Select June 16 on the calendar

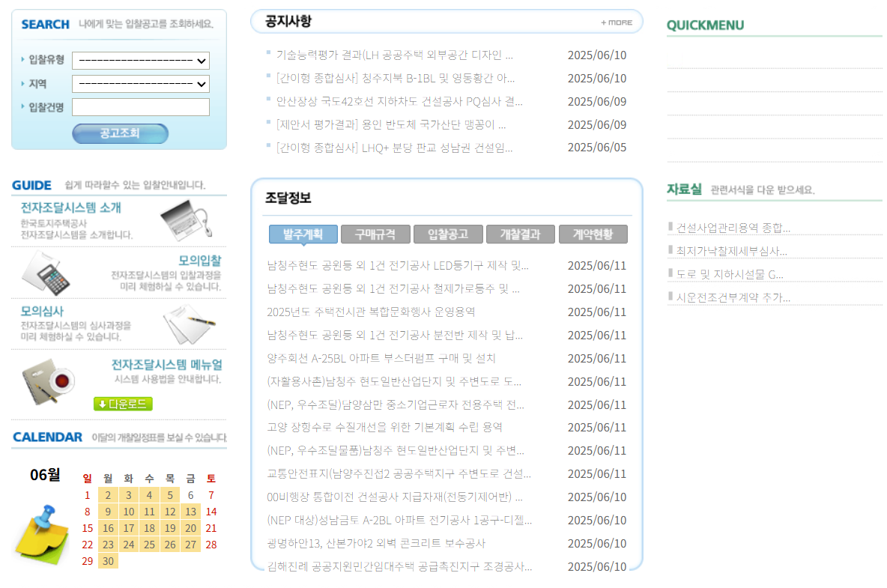(108, 528)
